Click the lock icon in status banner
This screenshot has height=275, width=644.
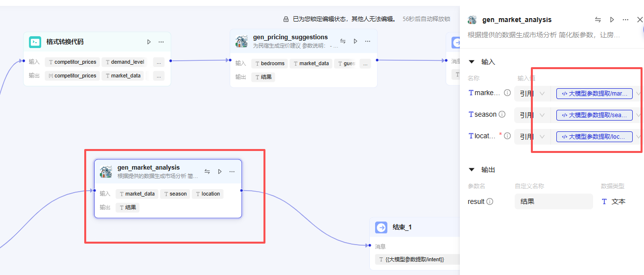point(286,19)
